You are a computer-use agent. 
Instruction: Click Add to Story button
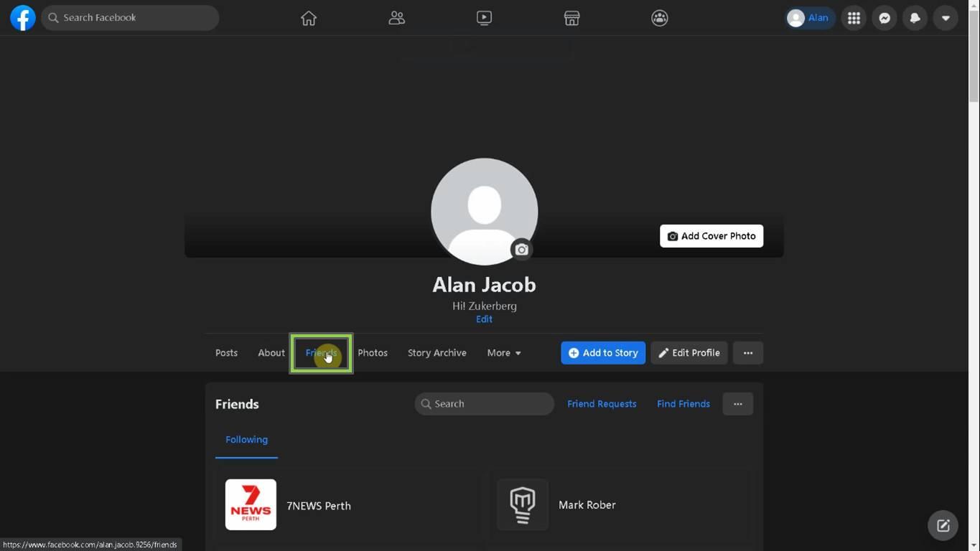point(603,353)
